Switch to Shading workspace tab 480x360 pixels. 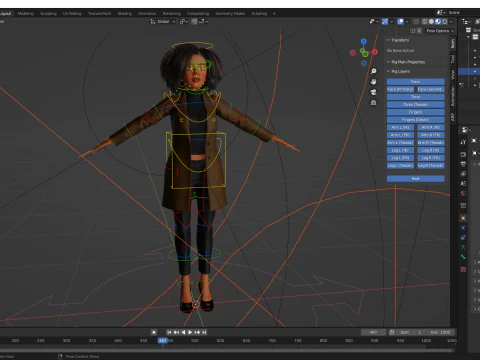[x=125, y=14]
